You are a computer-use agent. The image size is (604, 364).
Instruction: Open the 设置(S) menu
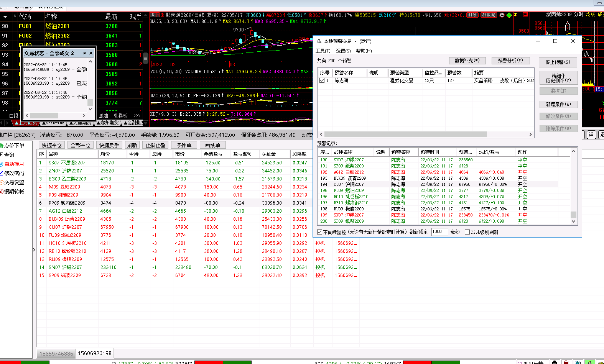[x=343, y=51]
